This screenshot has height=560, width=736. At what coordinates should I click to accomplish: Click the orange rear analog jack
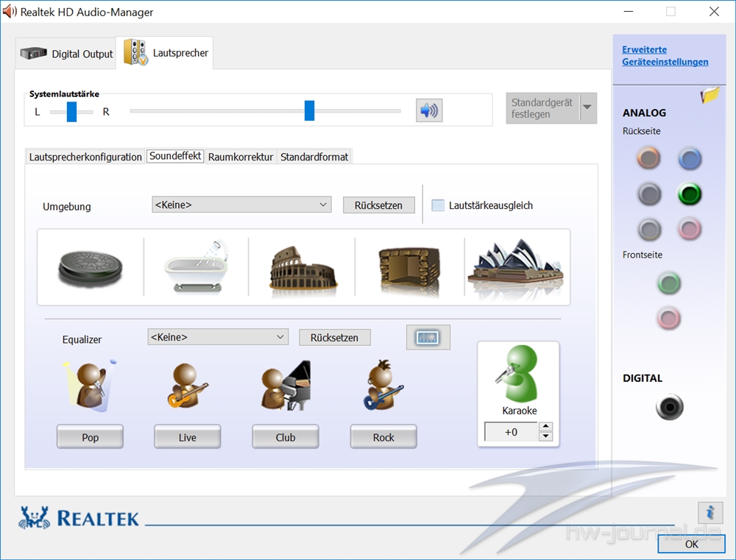(x=648, y=158)
